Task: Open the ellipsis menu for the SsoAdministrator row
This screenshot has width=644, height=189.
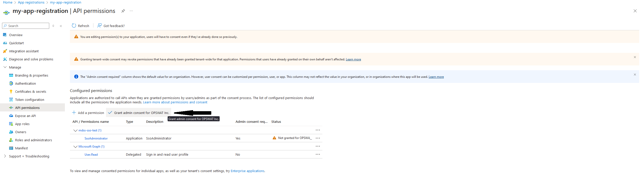Action: tap(318, 138)
